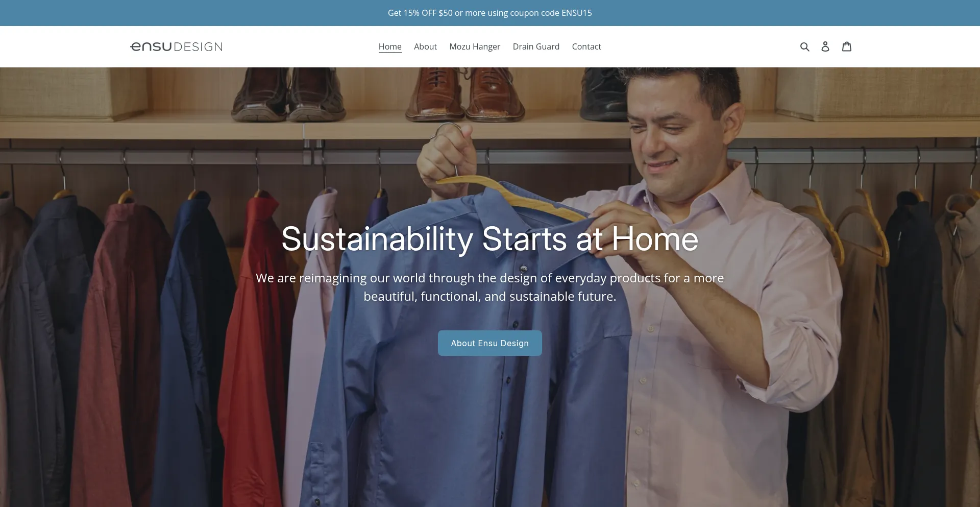The width and height of the screenshot is (980, 507).
Task: Click the Ensu Design logo
Action: point(177,46)
